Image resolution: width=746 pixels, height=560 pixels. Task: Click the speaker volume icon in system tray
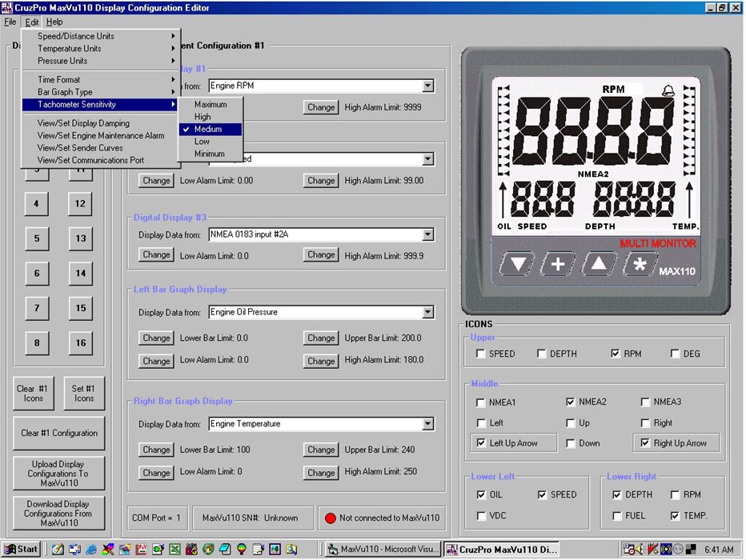coord(640,549)
